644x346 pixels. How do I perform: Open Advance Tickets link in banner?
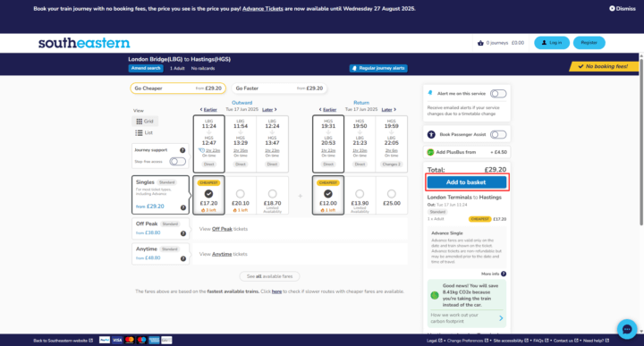(x=262, y=9)
